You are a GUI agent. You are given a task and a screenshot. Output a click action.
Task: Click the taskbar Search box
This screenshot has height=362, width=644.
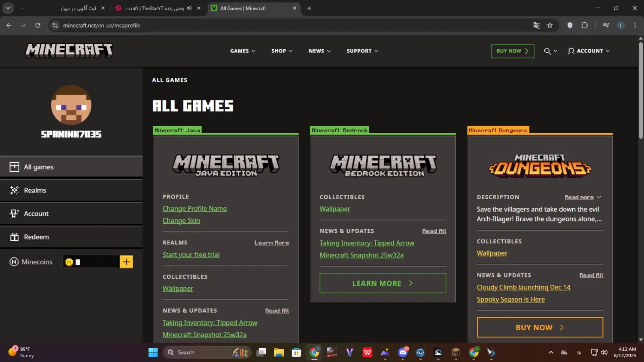pyautogui.click(x=207, y=353)
